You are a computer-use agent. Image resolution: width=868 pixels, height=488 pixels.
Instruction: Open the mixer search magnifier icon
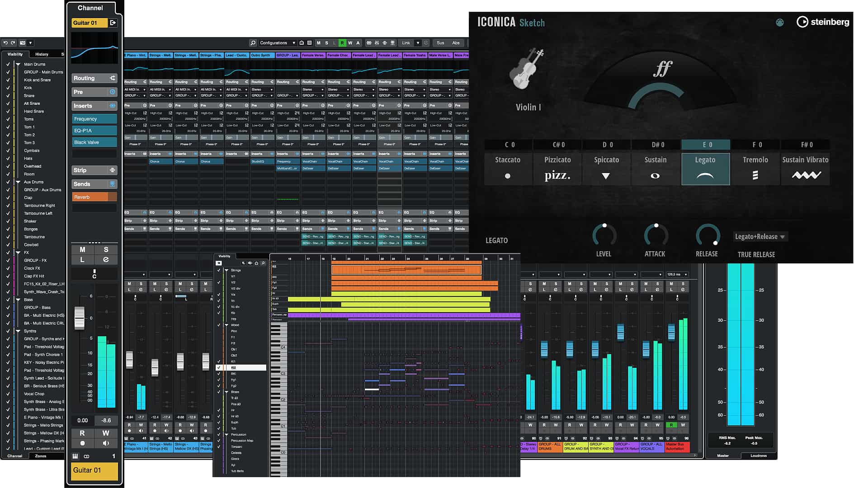253,42
